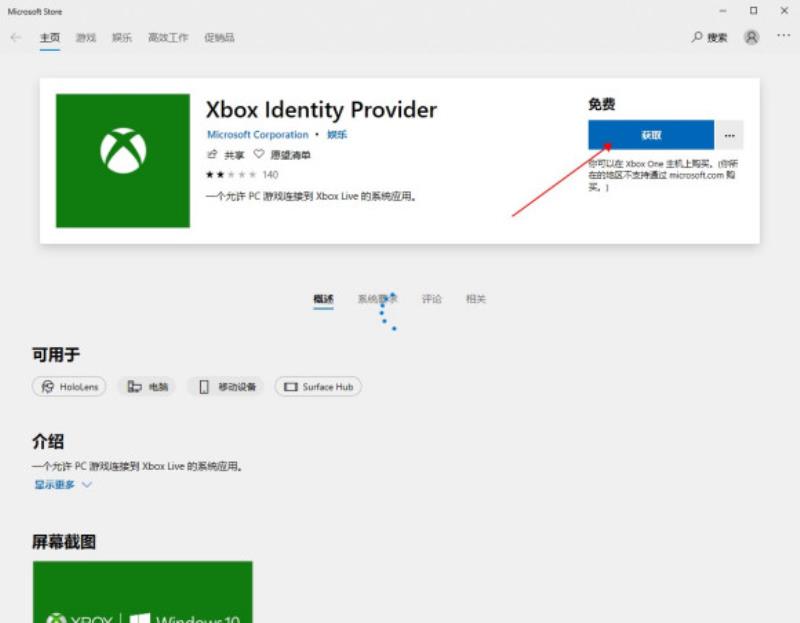Click the 愿望清单 wishlist link

click(290, 155)
